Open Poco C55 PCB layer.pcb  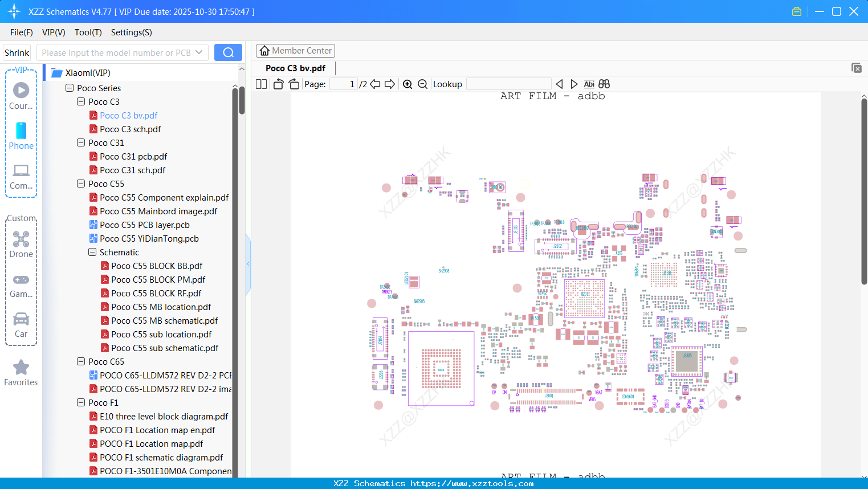tap(145, 225)
